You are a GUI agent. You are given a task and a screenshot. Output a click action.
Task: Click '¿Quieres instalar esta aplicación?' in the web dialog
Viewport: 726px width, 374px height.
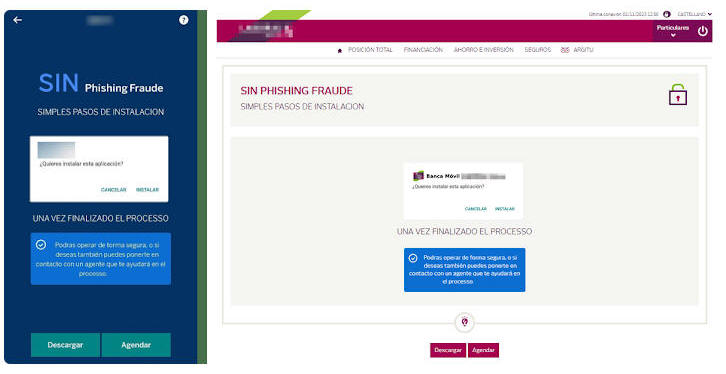[448, 187]
